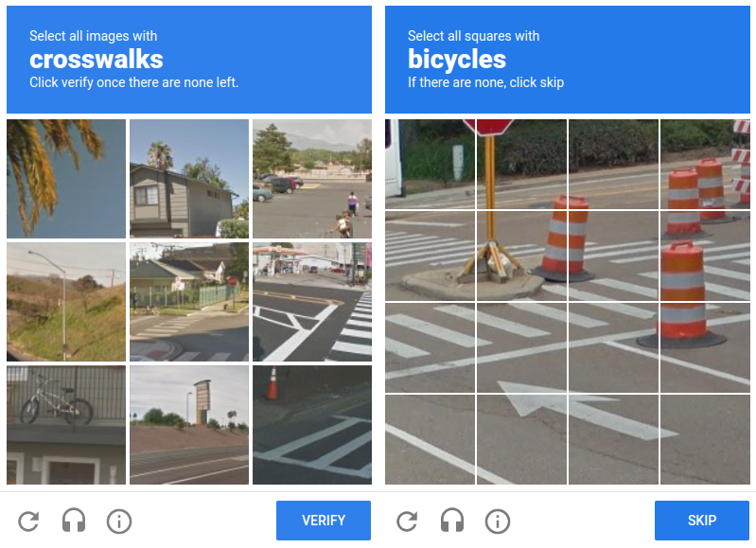Select the square with the red stop sign
This screenshot has height=548, width=756.
[x=522, y=165]
